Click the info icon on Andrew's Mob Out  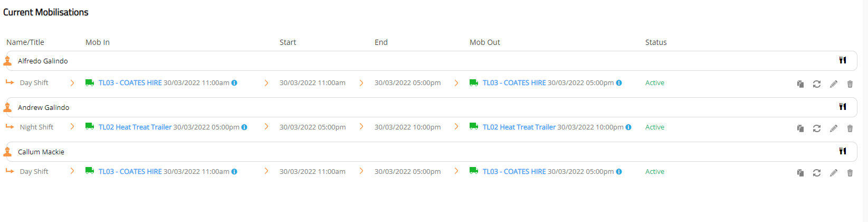click(x=628, y=127)
